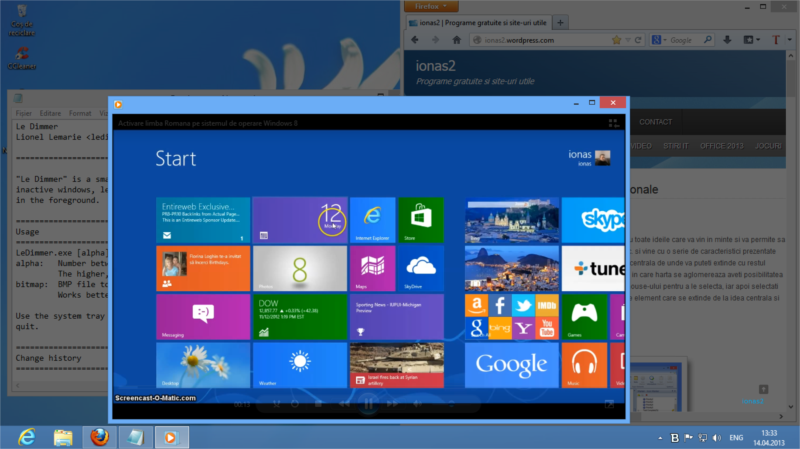Open the Firefox bookmarks menu dropdown
Viewport: 800px width, 449px height.
click(752, 40)
